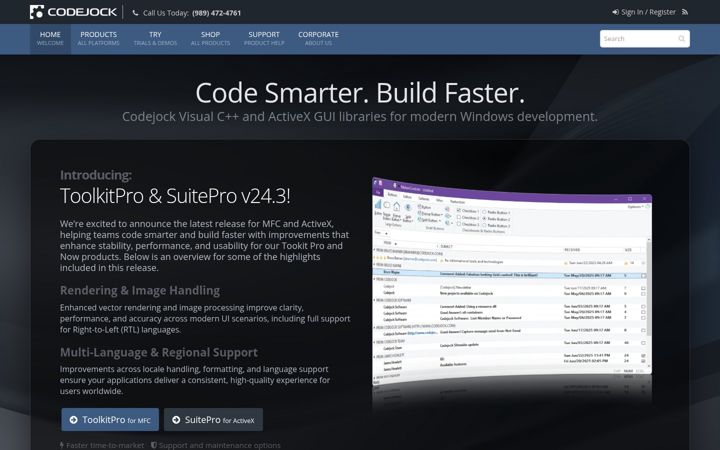
Task: Call the phone number (989) 472-4761
Action: click(216, 13)
